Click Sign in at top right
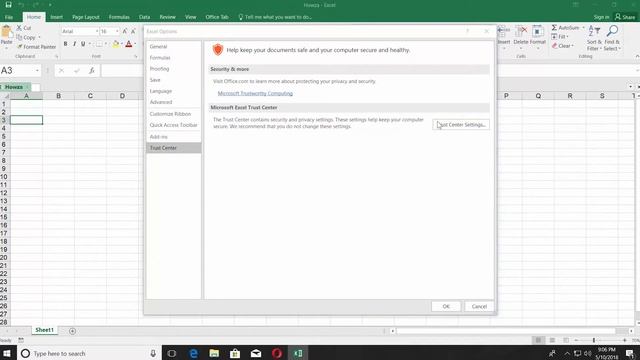 point(601,17)
